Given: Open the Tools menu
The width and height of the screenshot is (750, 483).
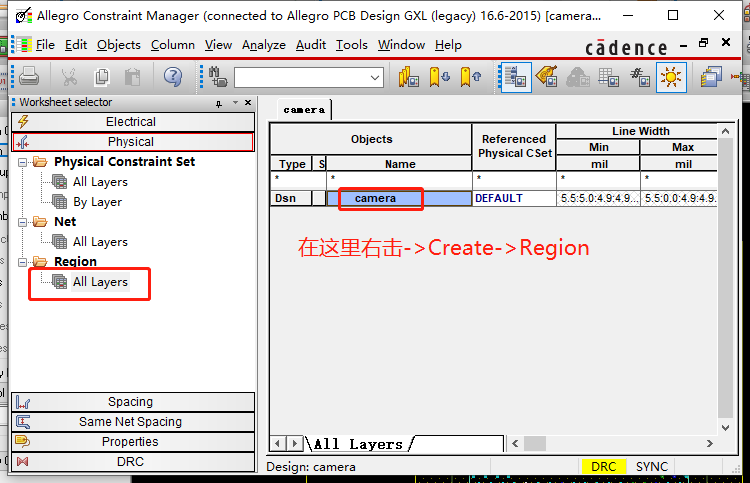Looking at the screenshot, I should (352, 45).
